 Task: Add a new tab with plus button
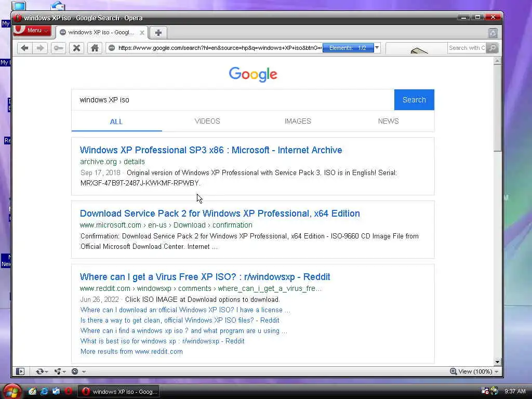click(x=158, y=33)
